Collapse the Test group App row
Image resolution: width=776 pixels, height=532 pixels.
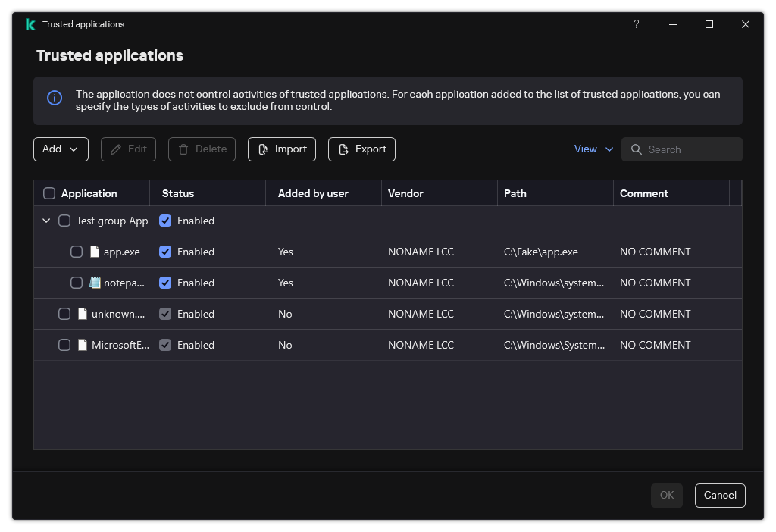coord(46,221)
